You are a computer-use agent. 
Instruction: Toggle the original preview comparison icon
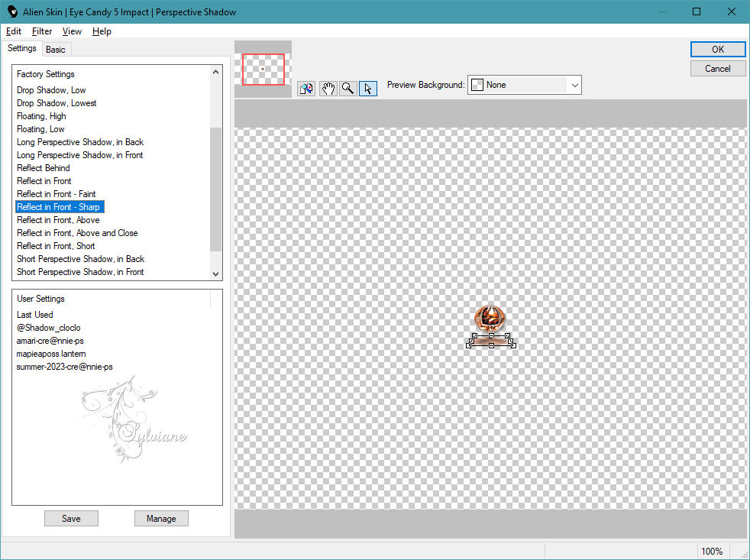click(306, 89)
